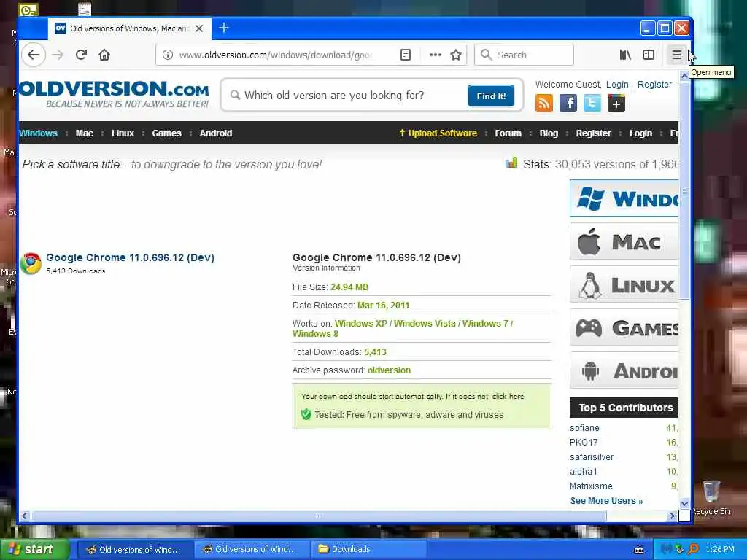Click the Google Chrome logo icon

[x=31, y=263]
